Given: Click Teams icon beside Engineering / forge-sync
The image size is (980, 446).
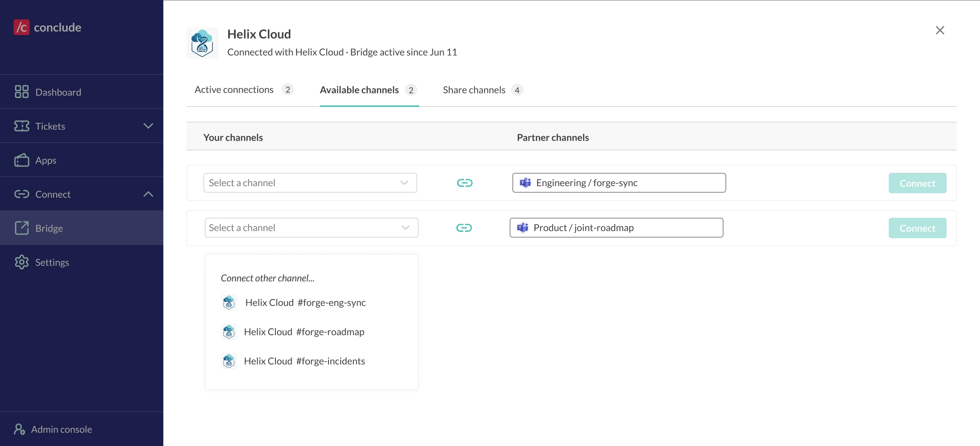Looking at the screenshot, I should tap(525, 182).
